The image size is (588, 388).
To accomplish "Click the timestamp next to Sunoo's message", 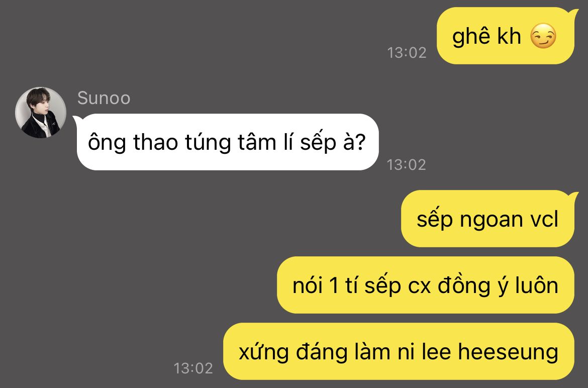I will (407, 165).
